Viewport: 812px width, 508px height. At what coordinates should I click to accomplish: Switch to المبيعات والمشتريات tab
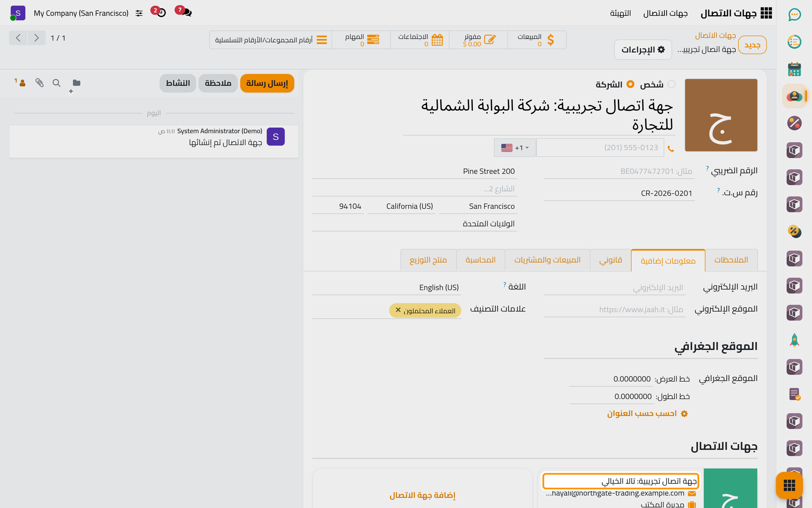click(547, 260)
